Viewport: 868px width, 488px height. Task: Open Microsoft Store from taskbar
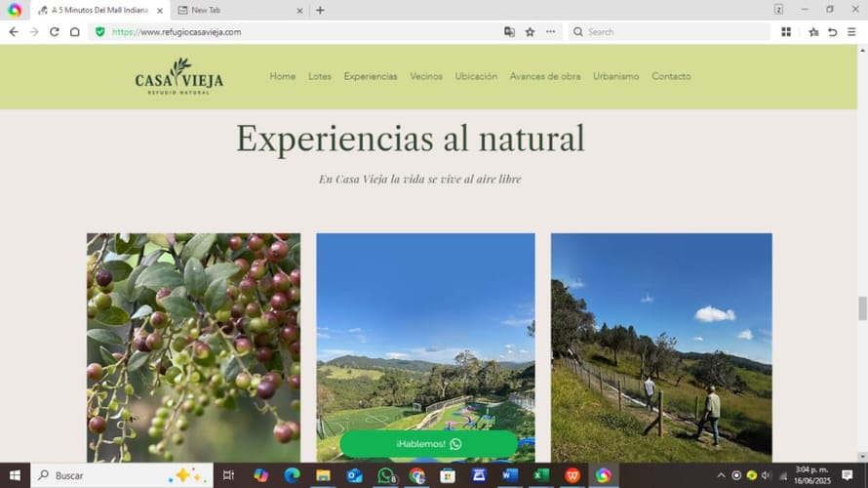point(448,475)
